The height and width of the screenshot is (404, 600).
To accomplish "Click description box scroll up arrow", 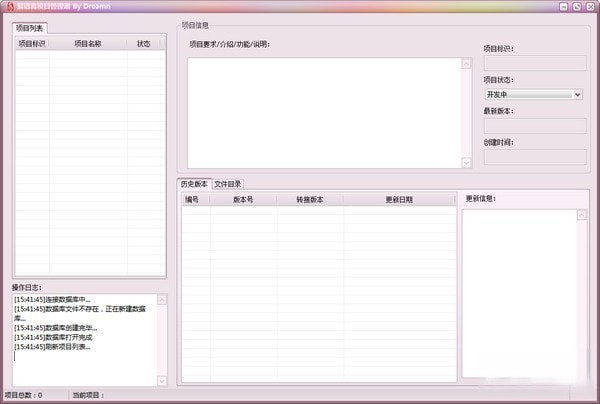I will point(466,64).
